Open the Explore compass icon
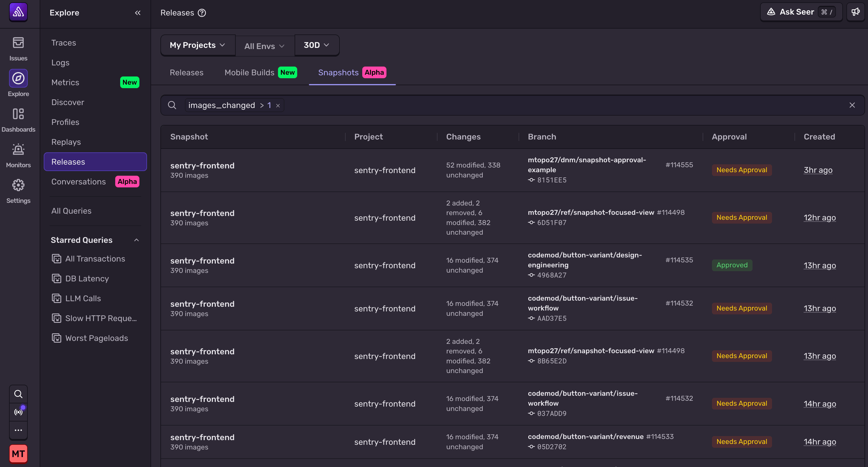868x467 pixels. [x=18, y=78]
